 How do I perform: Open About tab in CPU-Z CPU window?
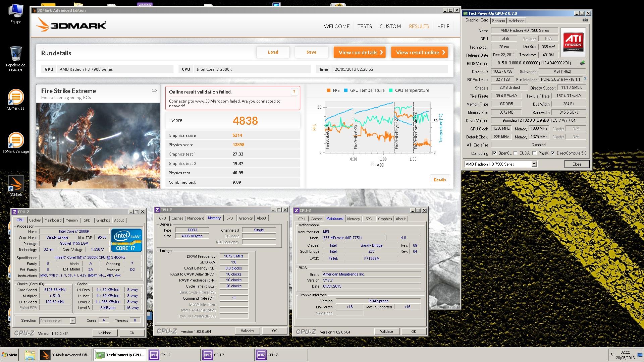[x=119, y=220]
